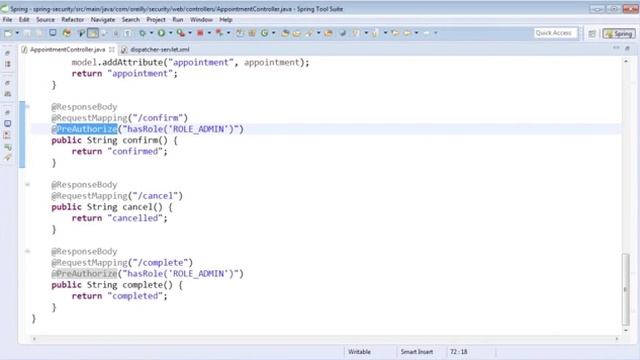Open the Search menu
The height and width of the screenshot is (360, 640).
[131, 20]
